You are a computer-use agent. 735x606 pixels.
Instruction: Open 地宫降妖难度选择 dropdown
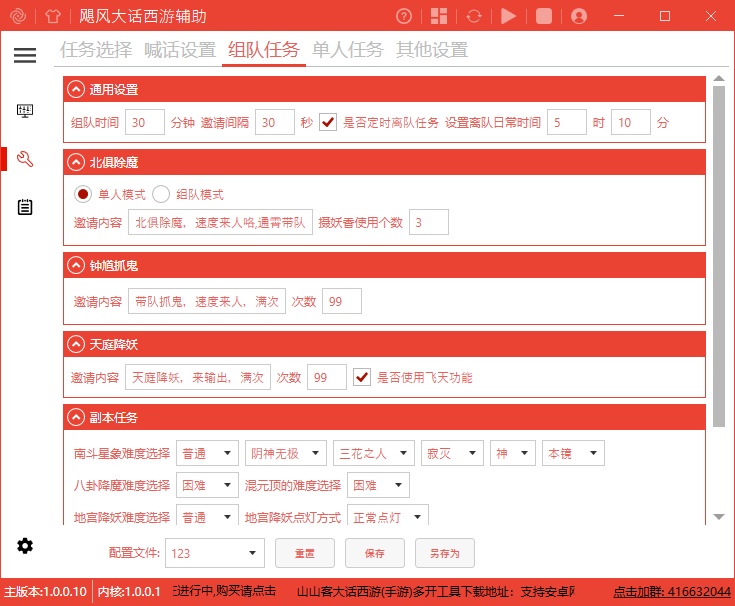tap(207, 515)
